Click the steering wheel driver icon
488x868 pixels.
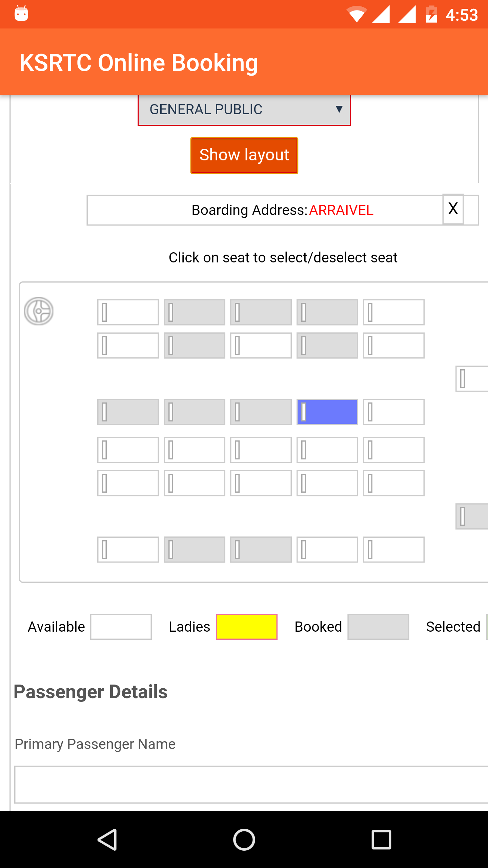pos(39,311)
